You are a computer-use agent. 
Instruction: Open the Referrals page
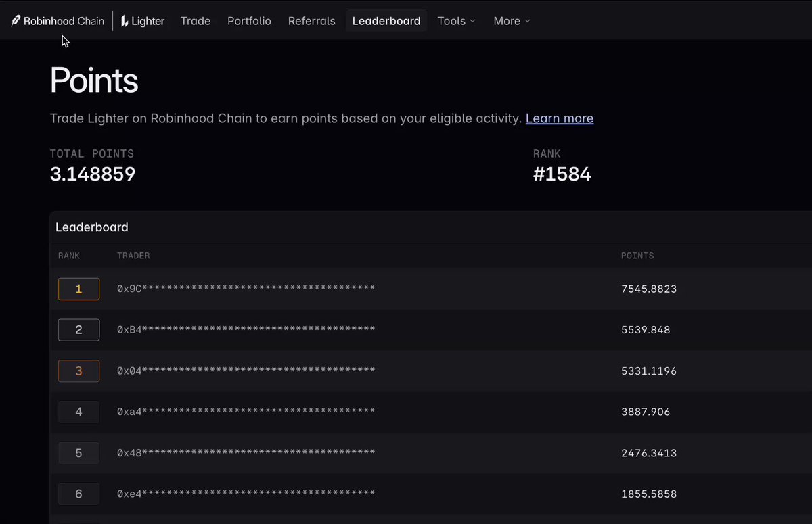click(312, 21)
